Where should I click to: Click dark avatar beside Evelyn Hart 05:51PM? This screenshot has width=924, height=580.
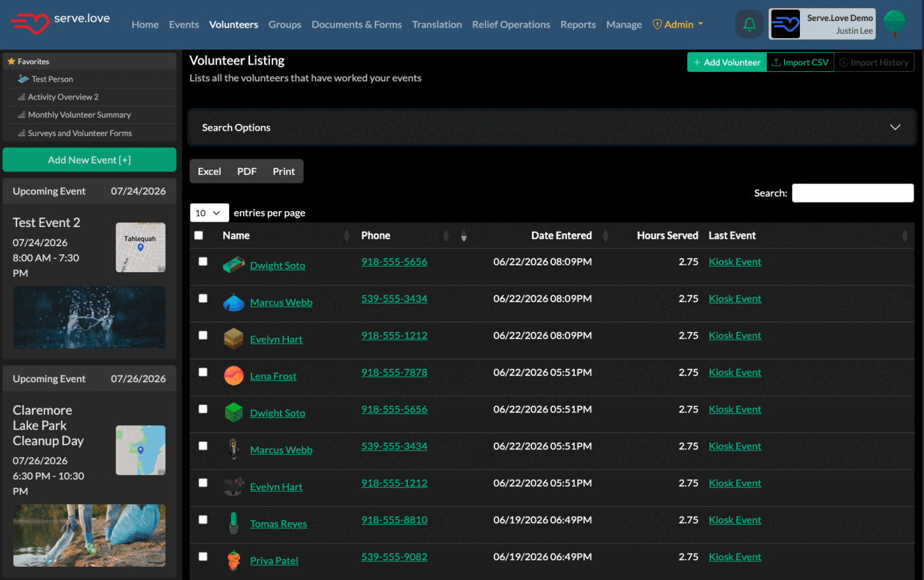[x=234, y=487]
